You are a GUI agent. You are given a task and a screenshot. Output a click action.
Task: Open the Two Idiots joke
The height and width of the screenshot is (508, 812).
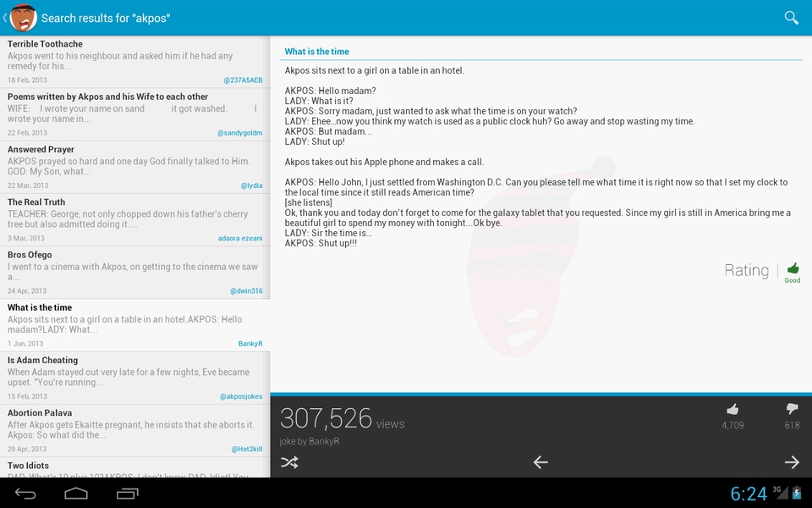[134, 467]
